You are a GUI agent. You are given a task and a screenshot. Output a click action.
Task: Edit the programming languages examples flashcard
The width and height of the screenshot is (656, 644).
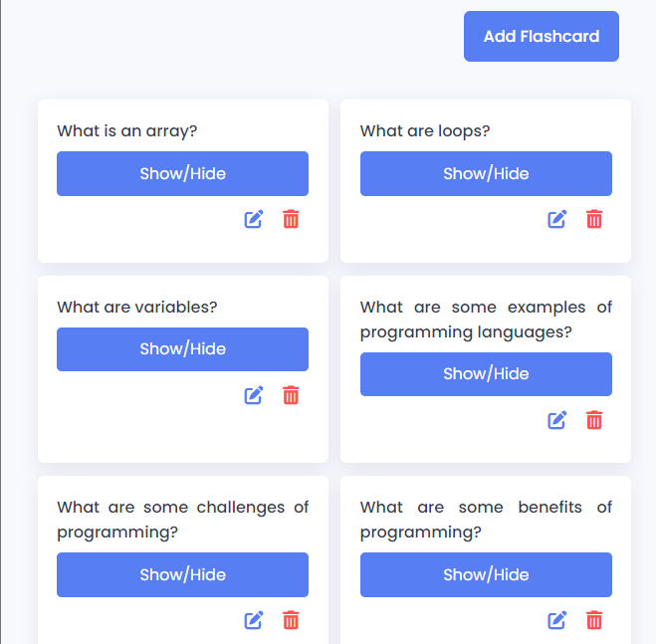pyautogui.click(x=556, y=420)
